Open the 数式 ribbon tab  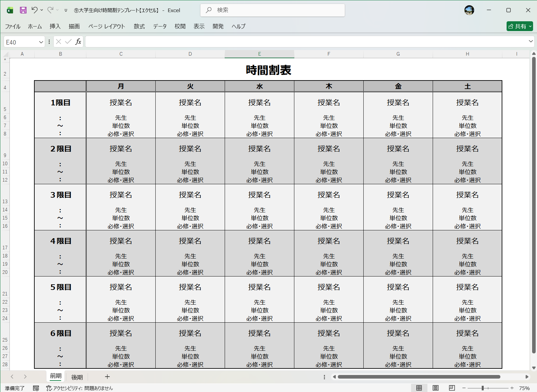[x=139, y=27]
